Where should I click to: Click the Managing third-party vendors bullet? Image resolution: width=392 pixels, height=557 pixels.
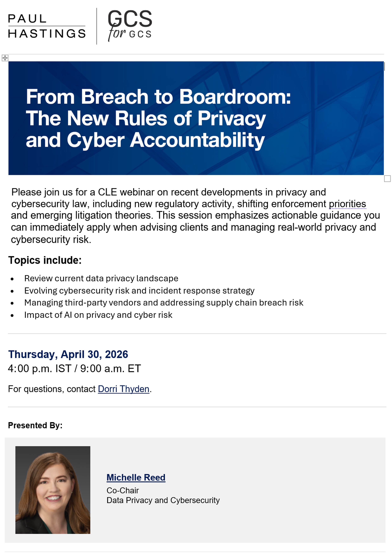pos(164,303)
